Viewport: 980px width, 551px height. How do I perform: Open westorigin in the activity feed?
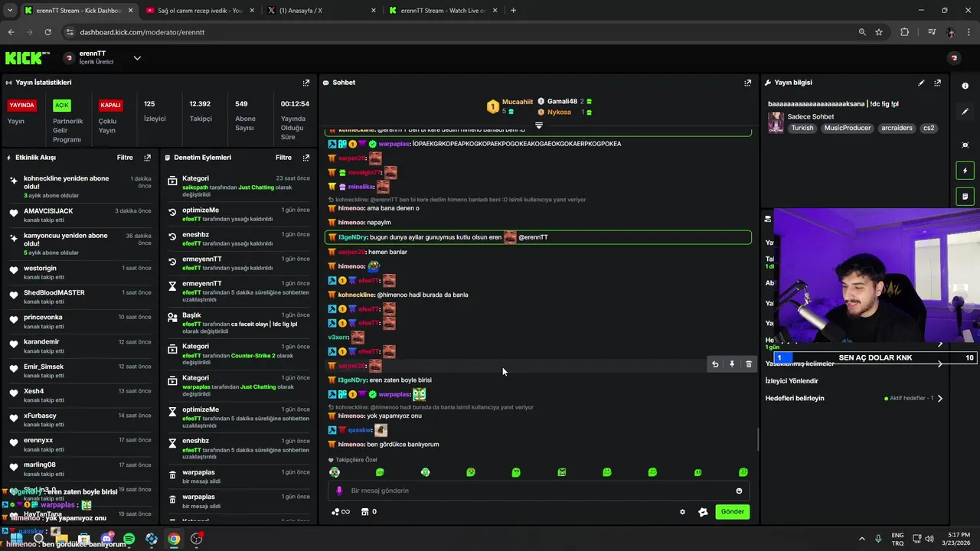coord(40,269)
